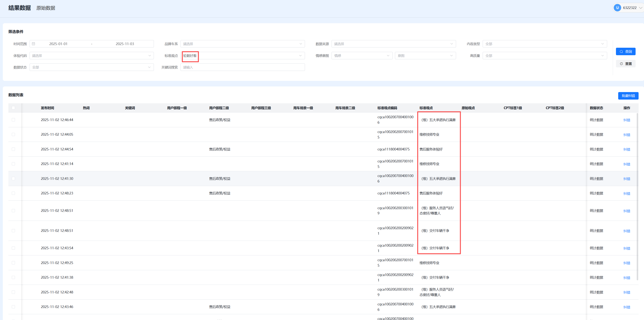This screenshot has height=320, width=644.
Task: Check the row dated 2025-11-02 12:46:44
Action: click(13, 120)
